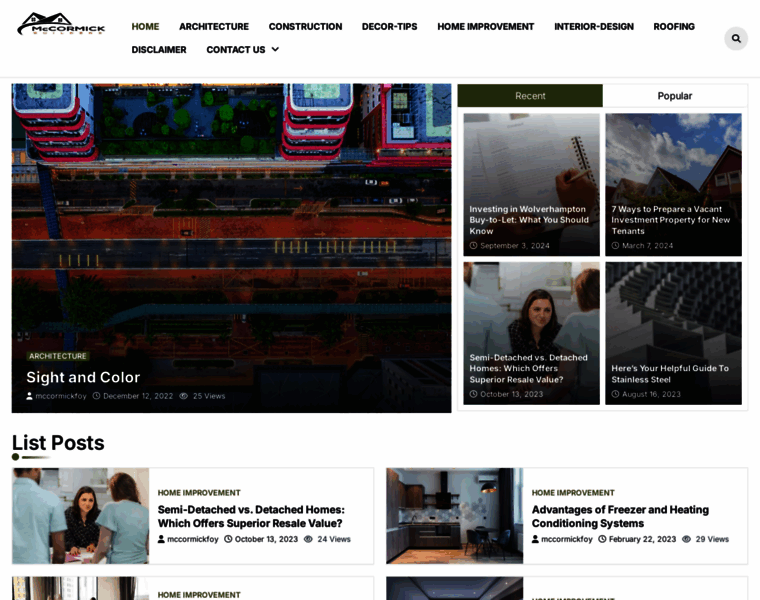
Task: Open the Disclaimer page
Action: tap(158, 50)
